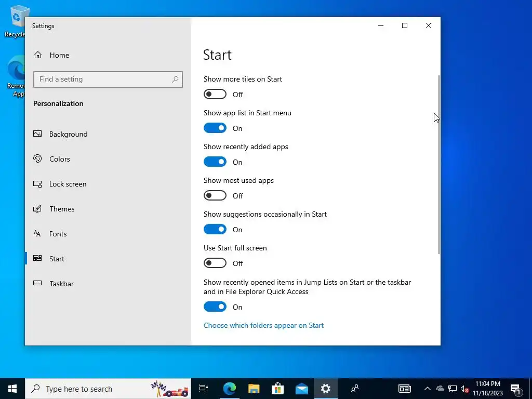Click the Fonts icon in sidebar

pyautogui.click(x=37, y=233)
